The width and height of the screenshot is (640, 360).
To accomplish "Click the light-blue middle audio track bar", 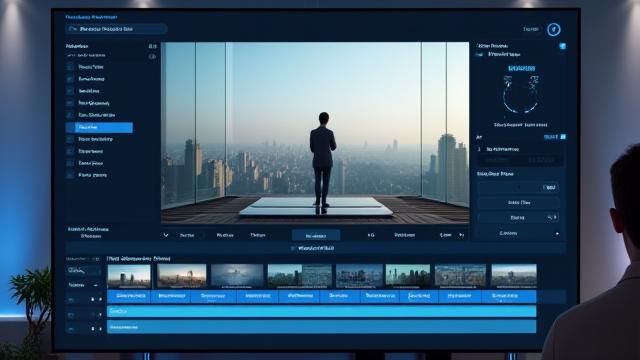I will click(322, 311).
